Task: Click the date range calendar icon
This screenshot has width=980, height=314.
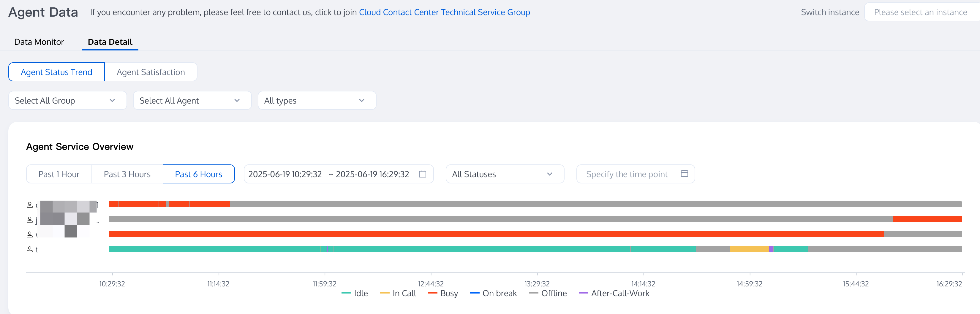Action: 422,174
